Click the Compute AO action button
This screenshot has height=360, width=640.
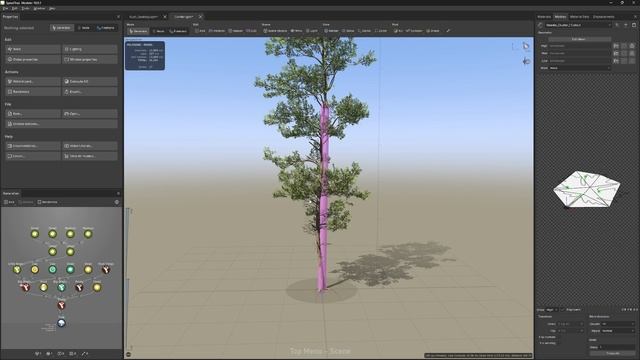tap(90, 81)
